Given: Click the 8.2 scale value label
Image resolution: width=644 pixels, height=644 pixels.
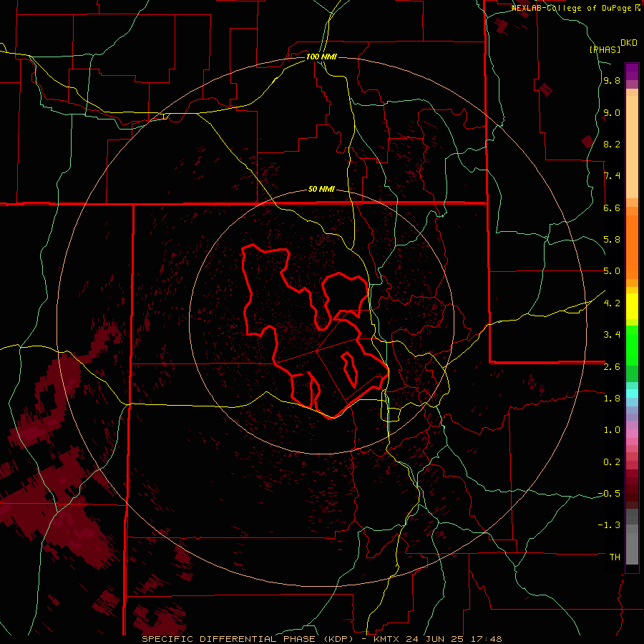Looking at the screenshot, I should tap(612, 144).
